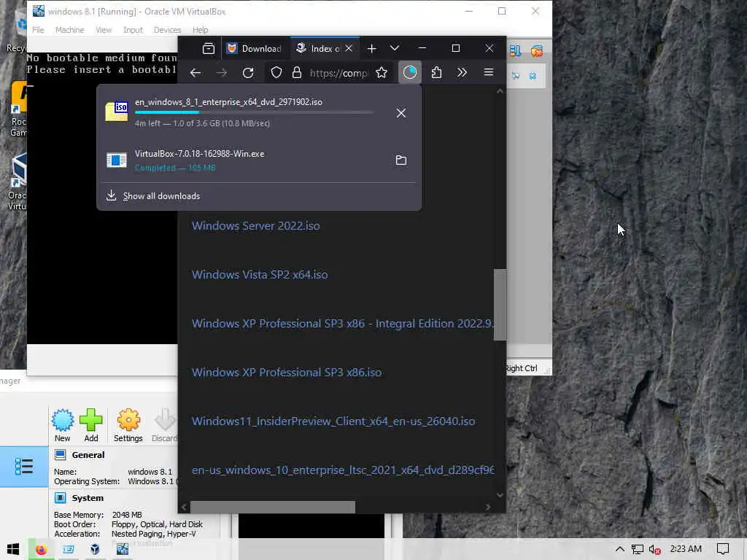Click Add in VirtualBox Manager toolbar

coord(91,425)
